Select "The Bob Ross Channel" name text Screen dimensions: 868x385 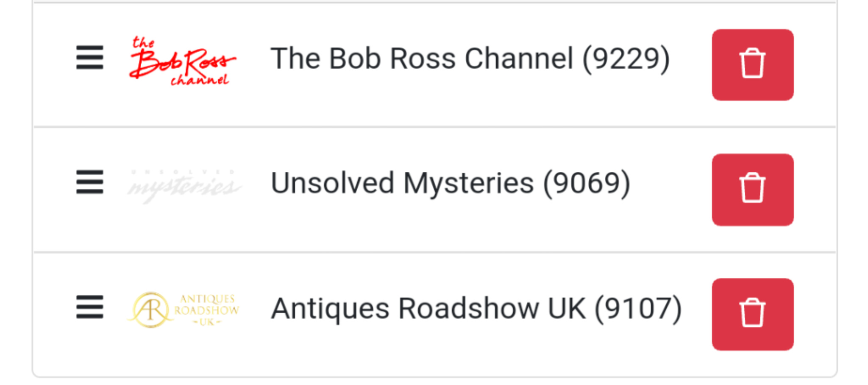tap(422, 59)
